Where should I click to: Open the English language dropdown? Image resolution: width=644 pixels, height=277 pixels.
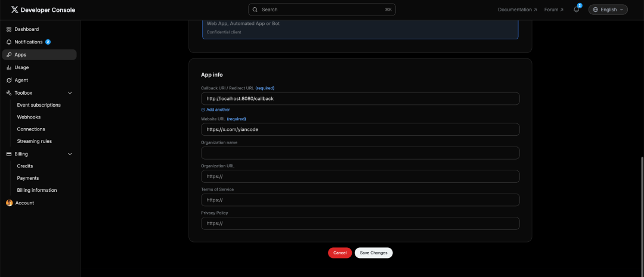pyautogui.click(x=608, y=10)
